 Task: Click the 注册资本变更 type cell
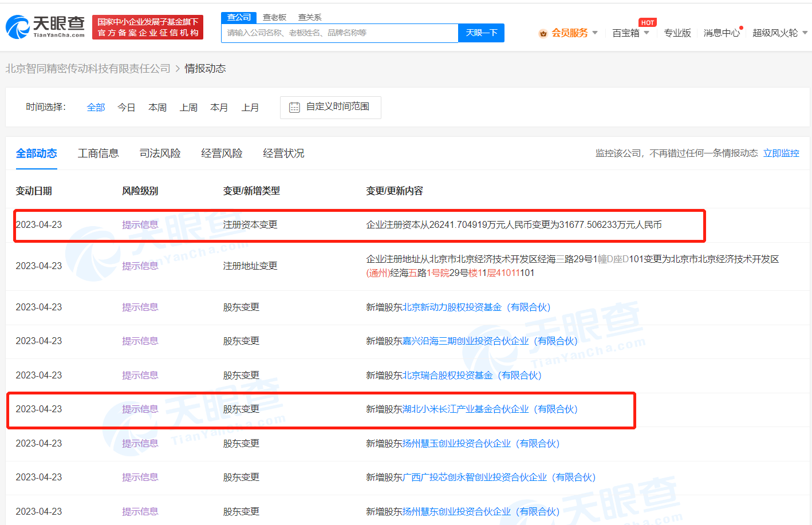point(250,225)
